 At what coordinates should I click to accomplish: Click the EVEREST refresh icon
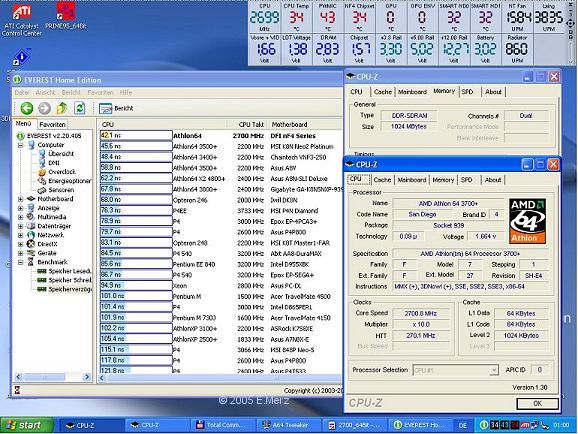[80, 108]
